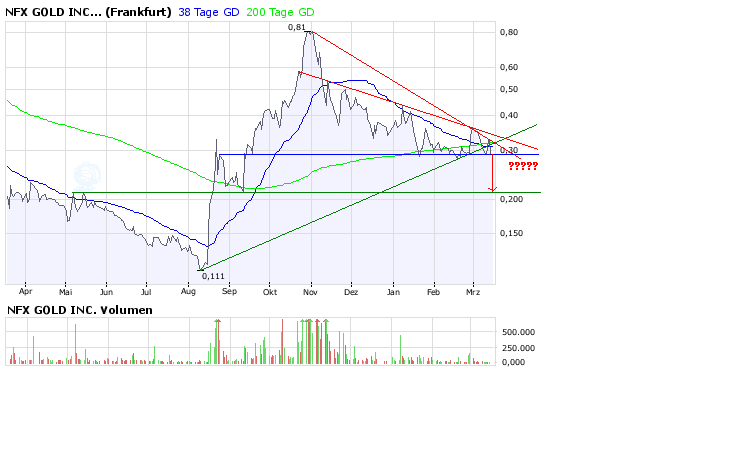Click the 0,81 peak price label
738x475 pixels.
(x=297, y=27)
